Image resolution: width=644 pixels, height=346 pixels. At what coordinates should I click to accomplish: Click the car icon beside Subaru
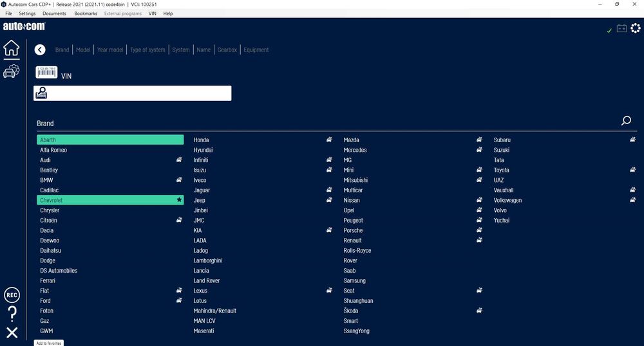tap(632, 140)
